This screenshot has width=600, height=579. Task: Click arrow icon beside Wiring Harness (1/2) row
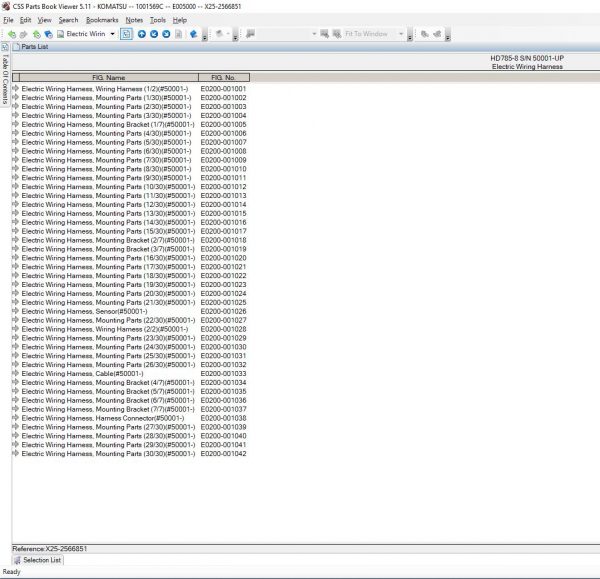(x=16, y=88)
